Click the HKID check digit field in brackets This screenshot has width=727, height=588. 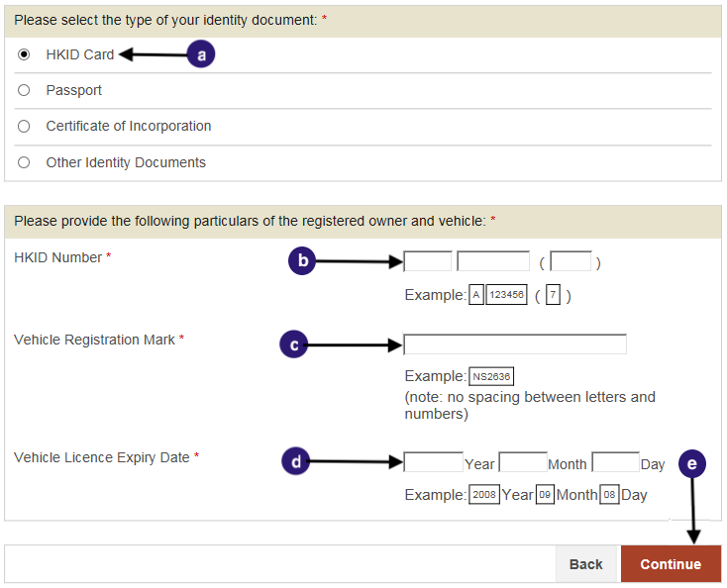(571, 261)
